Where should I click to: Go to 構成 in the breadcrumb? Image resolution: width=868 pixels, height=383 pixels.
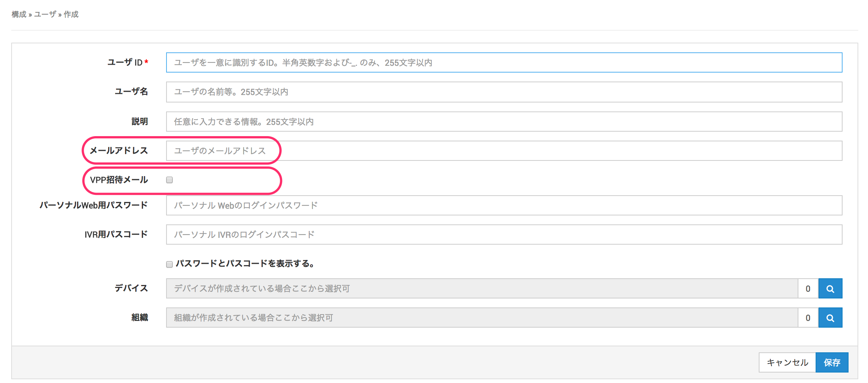pos(19,14)
